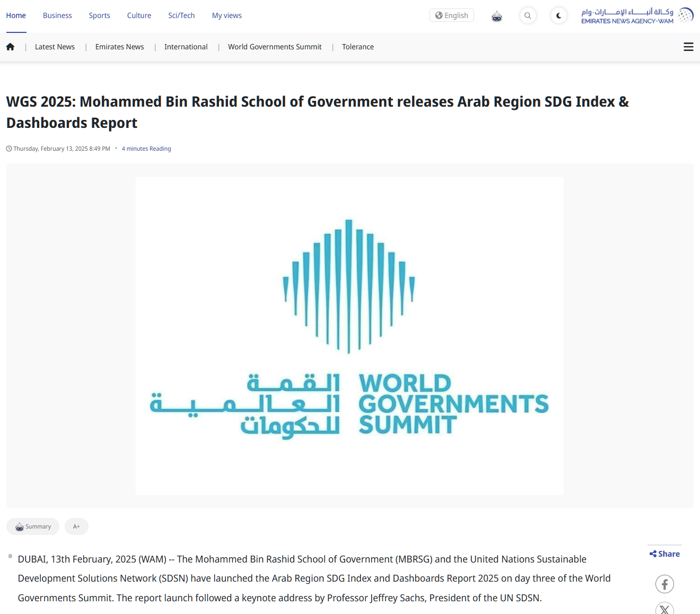
Task: Toggle dark mode with the moon icon
Action: click(x=558, y=16)
